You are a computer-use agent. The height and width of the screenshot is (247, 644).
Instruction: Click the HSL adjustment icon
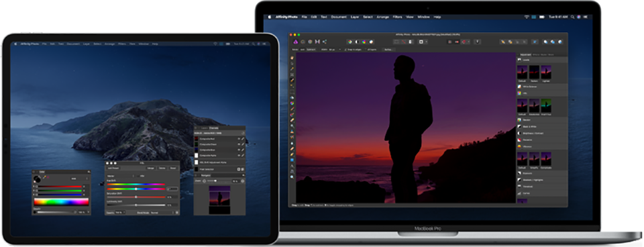[x=519, y=93]
